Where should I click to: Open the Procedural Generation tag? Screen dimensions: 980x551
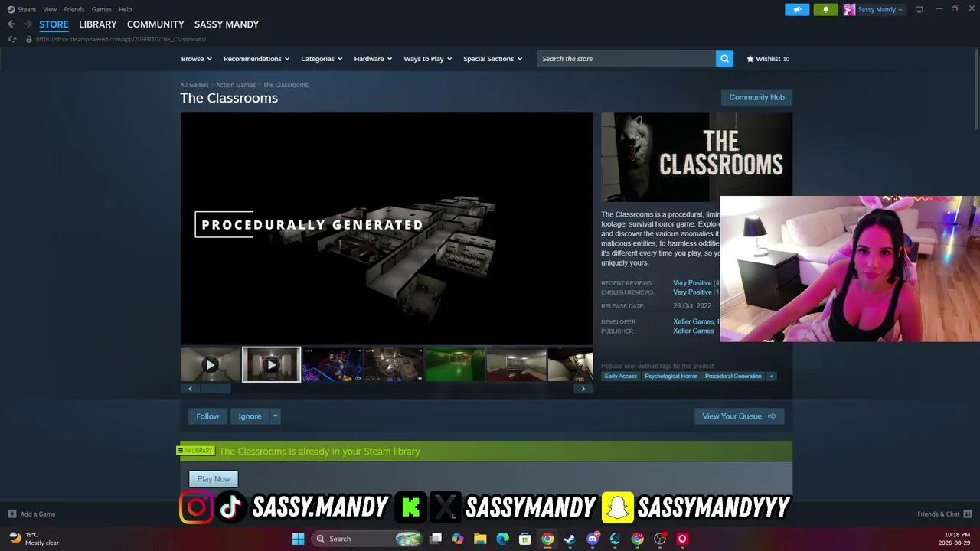(733, 377)
